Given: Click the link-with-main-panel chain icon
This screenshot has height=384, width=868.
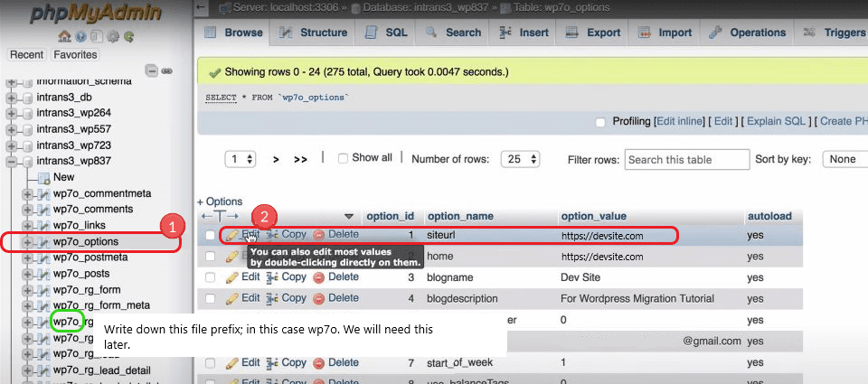Looking at the screenshot, I should 167,70.
